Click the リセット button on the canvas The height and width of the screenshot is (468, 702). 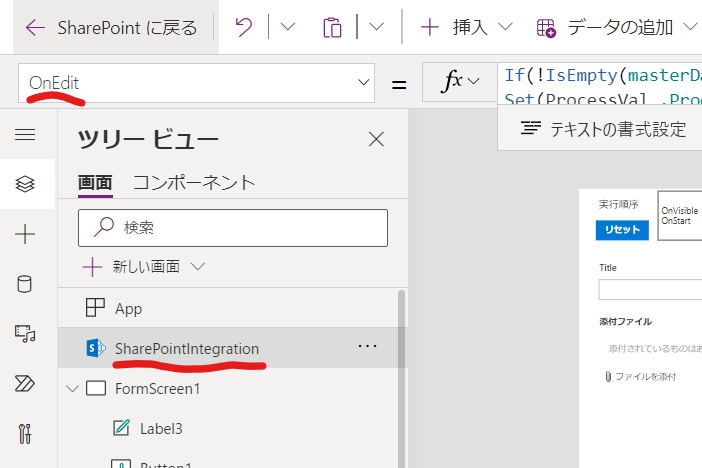coord(622,230)
